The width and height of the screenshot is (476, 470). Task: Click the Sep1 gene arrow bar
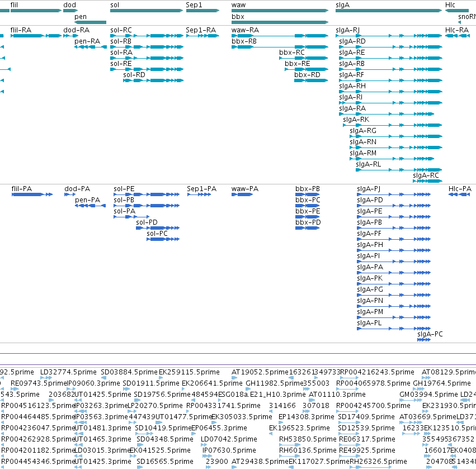click(202, 11)
